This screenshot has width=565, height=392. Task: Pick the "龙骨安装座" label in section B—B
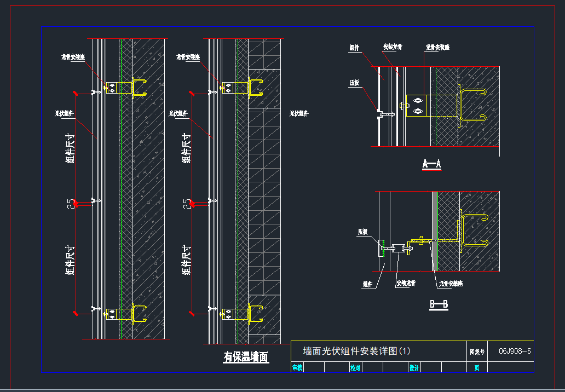[452, 284]
